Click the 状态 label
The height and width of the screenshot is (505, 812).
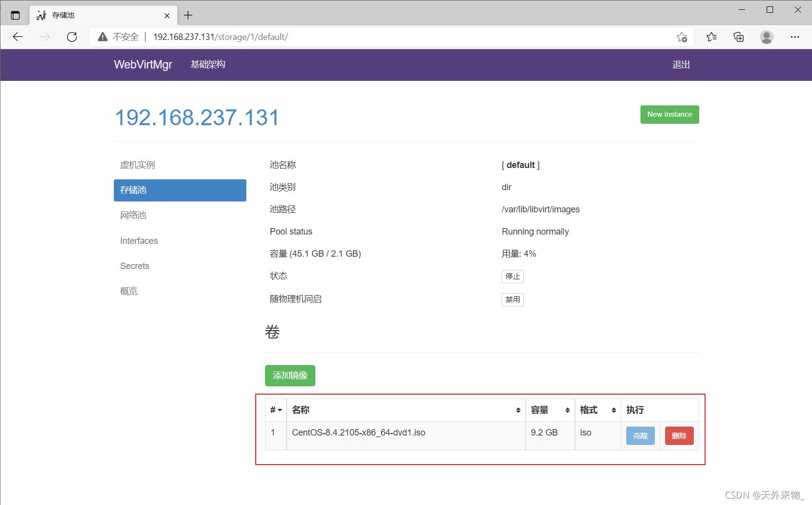pos(278,276)
